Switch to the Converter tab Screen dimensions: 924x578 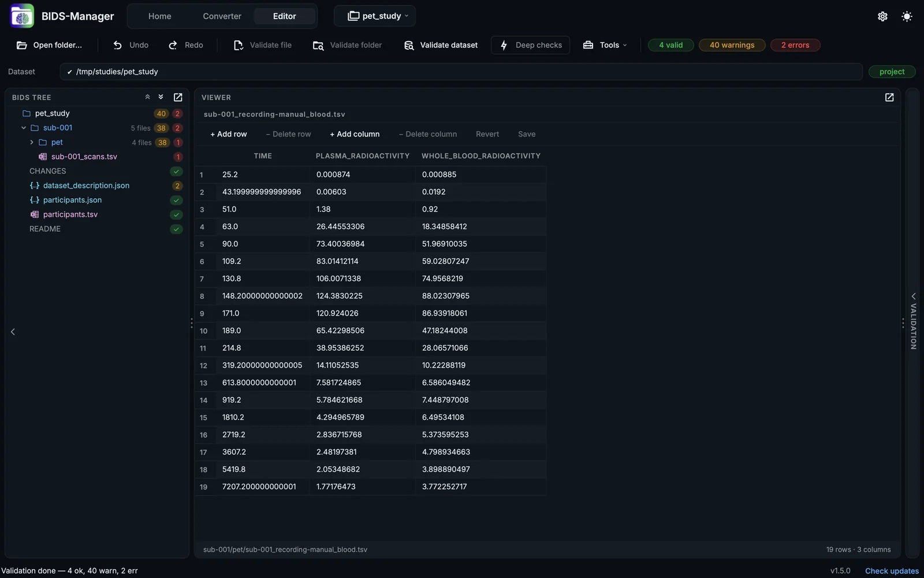pos(222,16)
